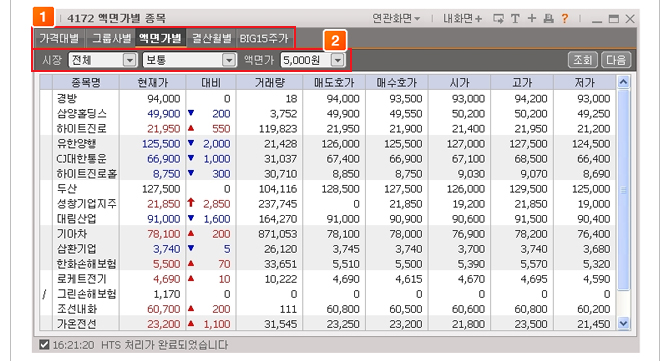
Task: Open the 연관화면 related screens menu
Action: [396, 18]
